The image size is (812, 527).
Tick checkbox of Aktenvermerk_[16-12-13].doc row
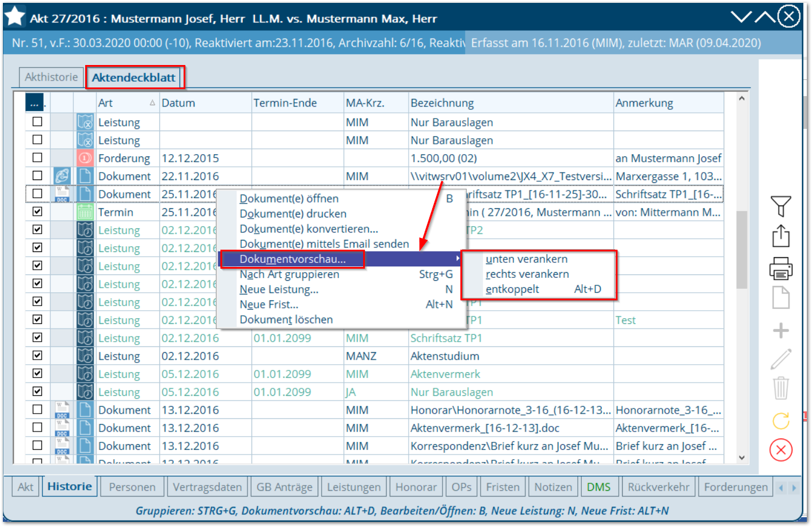click(x=37, y=427)
